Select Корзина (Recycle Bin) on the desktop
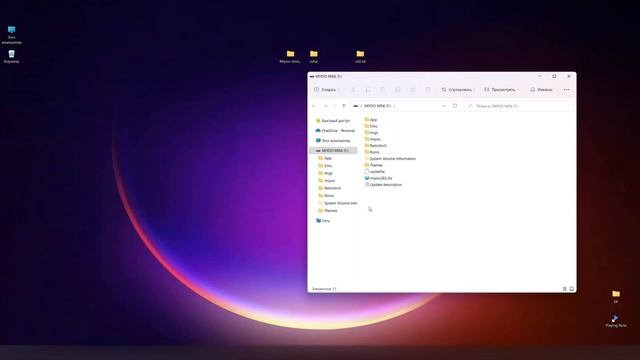This screenshot has height=360, width=640. tap(11, 56)
